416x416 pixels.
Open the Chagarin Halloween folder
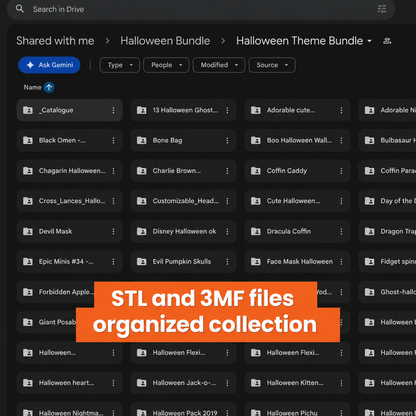(x=70, y=171)
